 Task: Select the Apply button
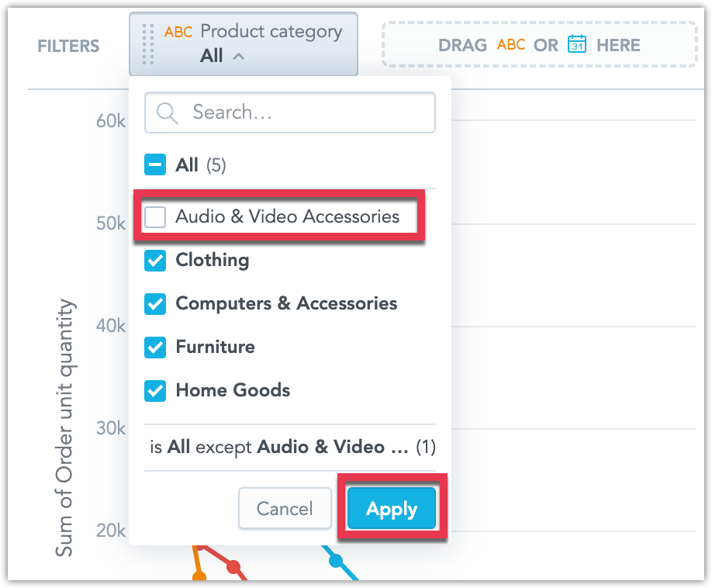pyautogui.click(x=391, y=509)
